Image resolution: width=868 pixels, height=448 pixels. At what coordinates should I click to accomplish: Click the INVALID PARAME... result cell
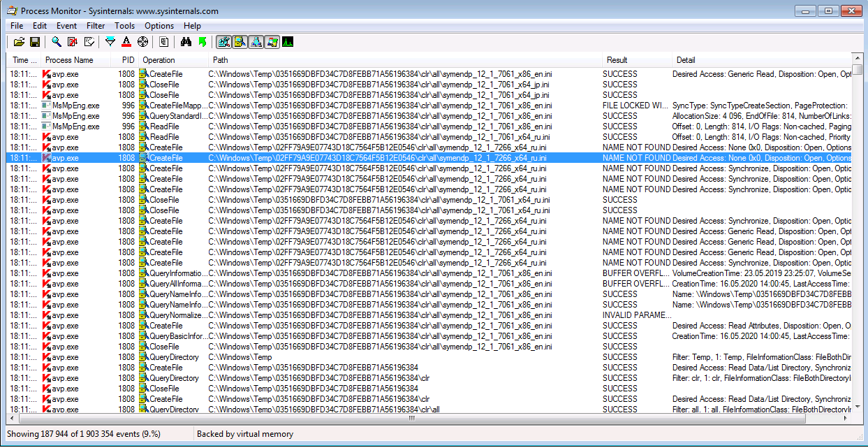tap(636, 315)
